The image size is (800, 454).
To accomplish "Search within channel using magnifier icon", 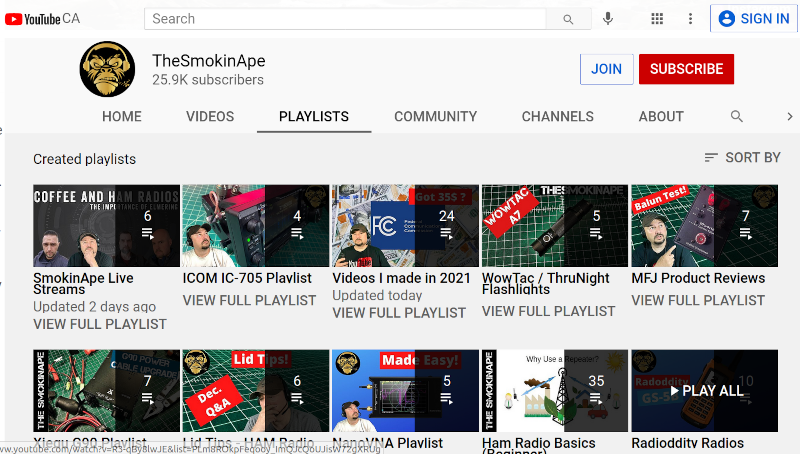I will point(736,116).
